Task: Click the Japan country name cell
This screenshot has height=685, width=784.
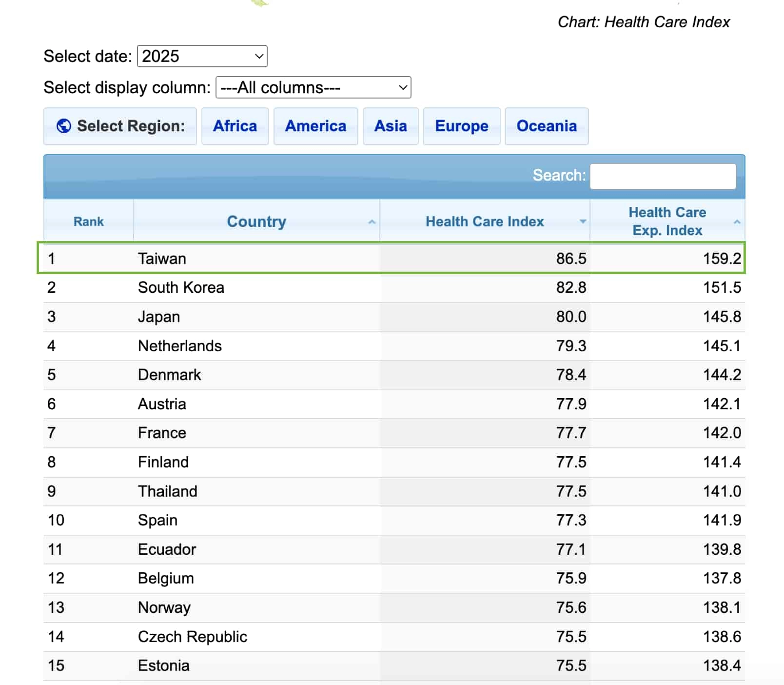Action: [x=158, y=317]
